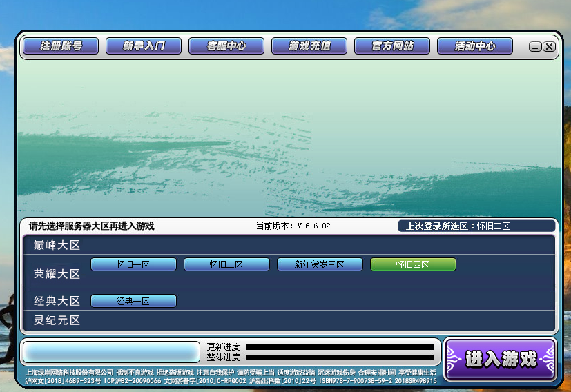
Task: Open the 活动中心 event center
Action: [x=475, y=46]
